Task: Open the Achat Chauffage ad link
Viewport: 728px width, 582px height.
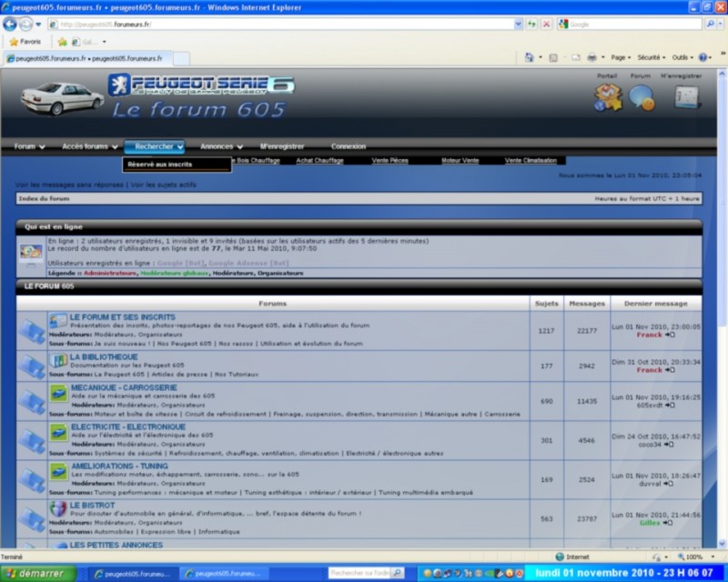Action: point(320,161)
